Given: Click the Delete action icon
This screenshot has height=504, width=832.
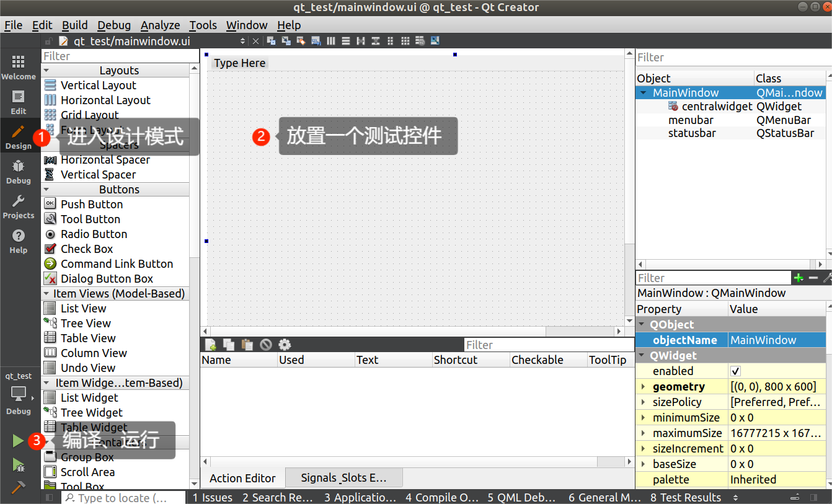Looking at the screenshot, I should point(266,345).
